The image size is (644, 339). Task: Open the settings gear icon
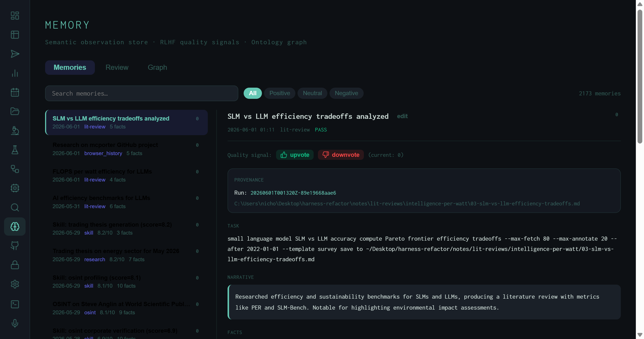click(15, 284)
